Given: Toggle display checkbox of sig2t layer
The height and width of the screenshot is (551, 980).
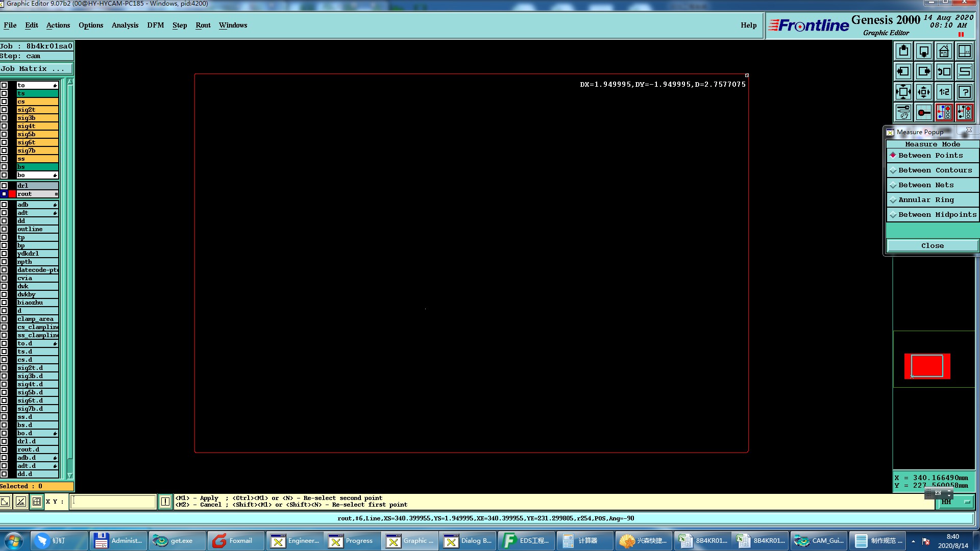Looking at the screenshot, I should click(x=4, y=110).
